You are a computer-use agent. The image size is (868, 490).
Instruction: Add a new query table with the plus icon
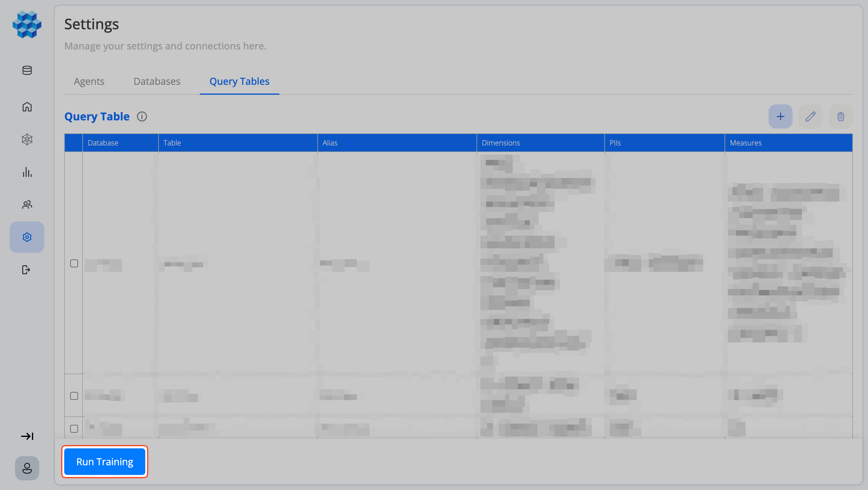point(781,116)
